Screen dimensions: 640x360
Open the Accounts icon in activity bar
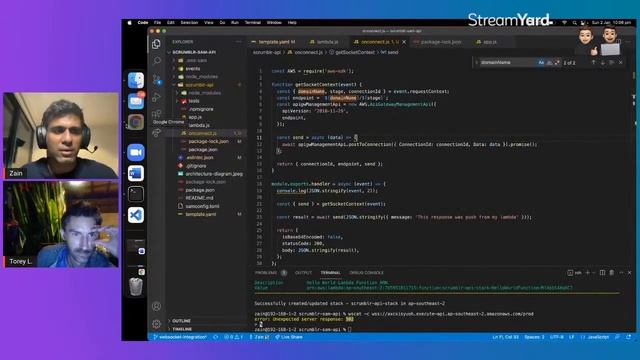coord(156,306)
